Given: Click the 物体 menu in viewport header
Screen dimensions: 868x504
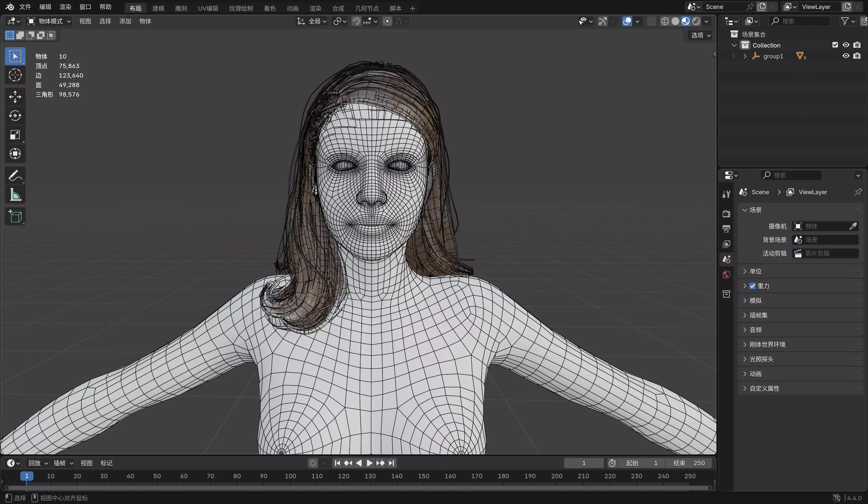Looking at the screenshot, I should click(145, 21).
